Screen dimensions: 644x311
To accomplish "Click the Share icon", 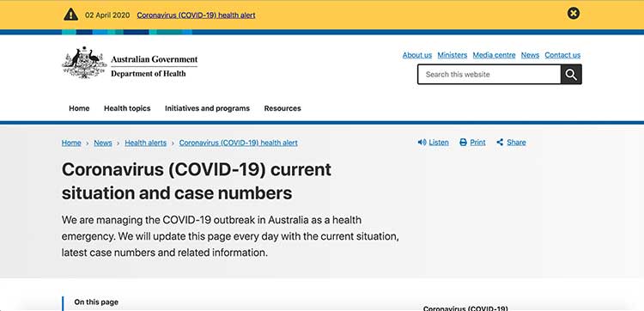I will coord(500,143).
